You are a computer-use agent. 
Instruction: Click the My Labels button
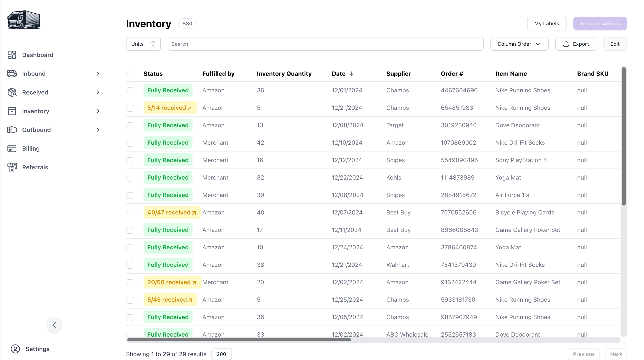click(546, 23)
